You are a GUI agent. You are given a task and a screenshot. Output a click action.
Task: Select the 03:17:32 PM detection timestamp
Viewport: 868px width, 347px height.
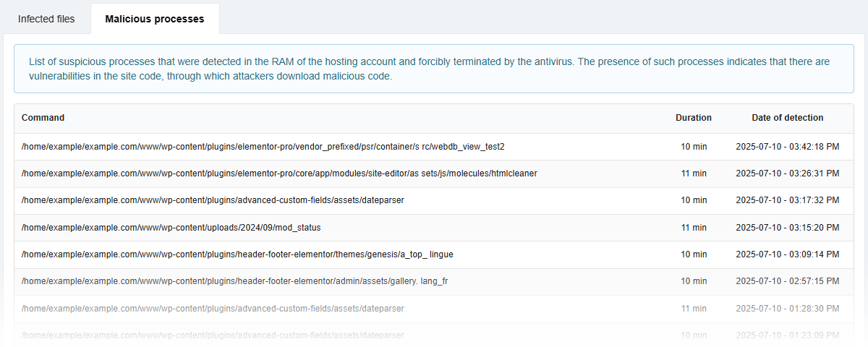click(x=787, y=200)
